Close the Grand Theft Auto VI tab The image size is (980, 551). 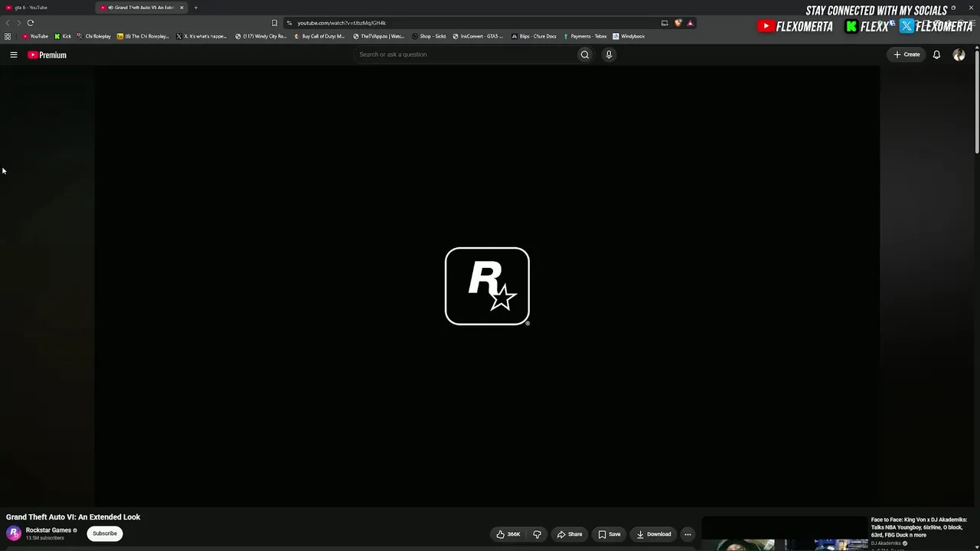(181, 8)
